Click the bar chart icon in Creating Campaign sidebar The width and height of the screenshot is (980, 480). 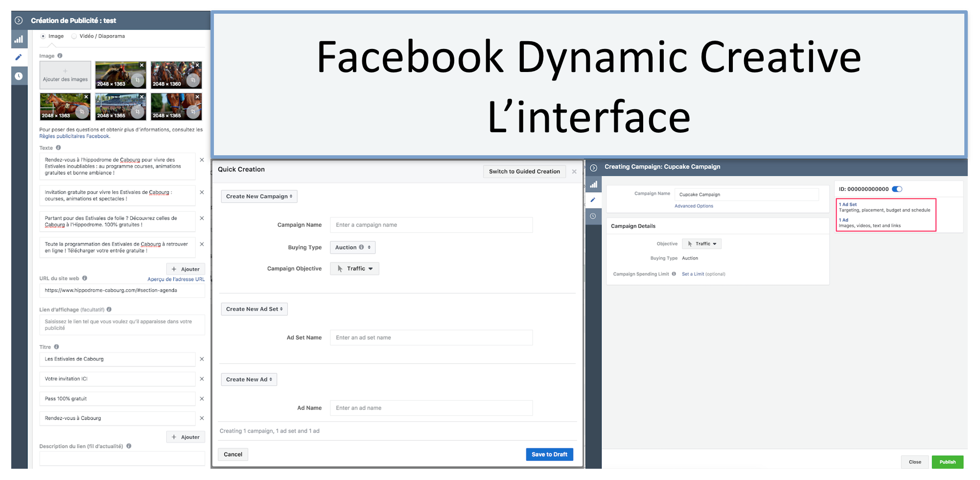click(x=593, y=185)
